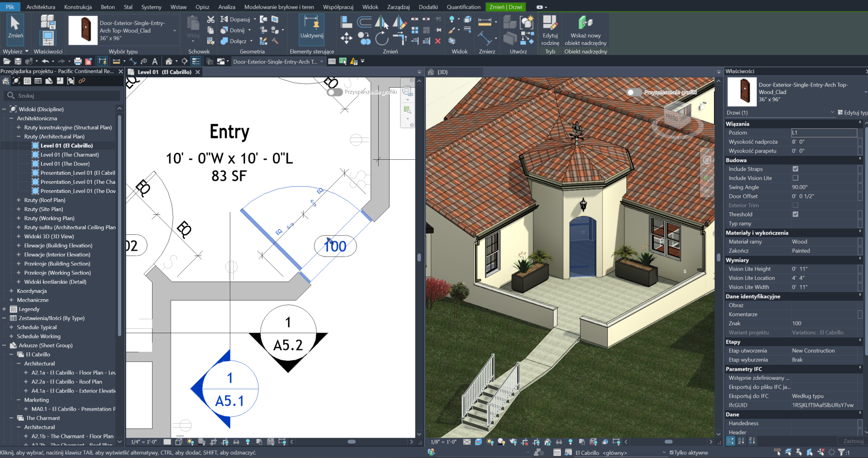Click the Text 'A' tool in quick toolbar
The width and height of the screenshot is (868, 458).
tap(155, 61)
